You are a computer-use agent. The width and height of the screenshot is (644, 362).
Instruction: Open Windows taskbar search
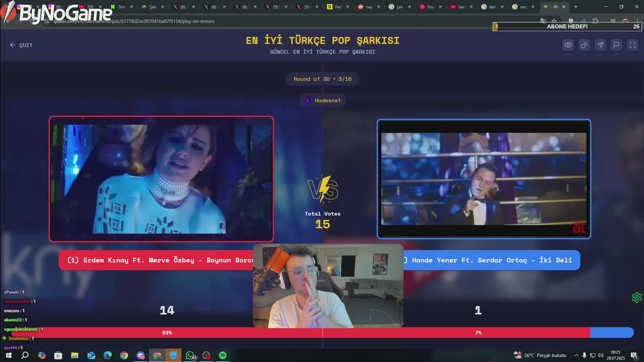click(x=25, y=355)
